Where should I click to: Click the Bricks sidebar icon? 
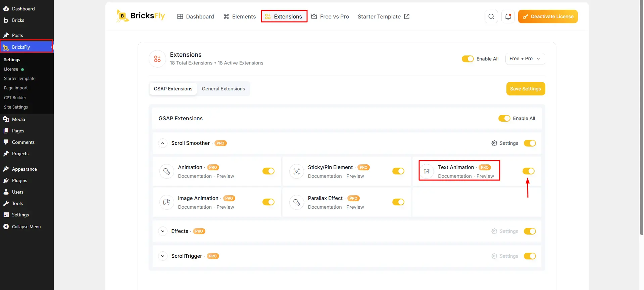pyautogui.click(x=6, y=20)
